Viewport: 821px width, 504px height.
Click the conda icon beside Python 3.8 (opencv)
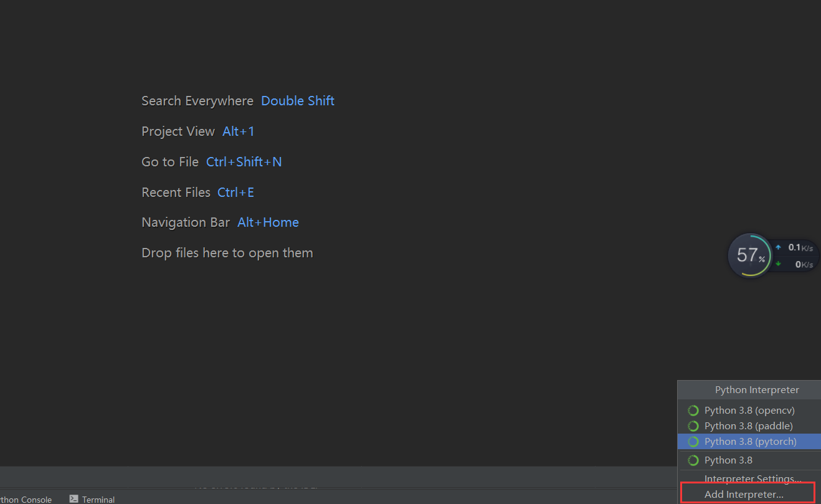pyautogui.click(x=693, y=411)
